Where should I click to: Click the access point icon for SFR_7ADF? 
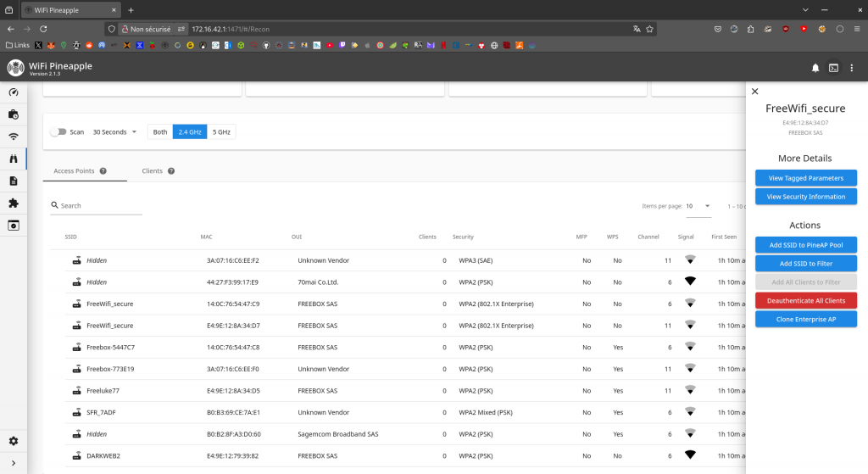point(77,413)
